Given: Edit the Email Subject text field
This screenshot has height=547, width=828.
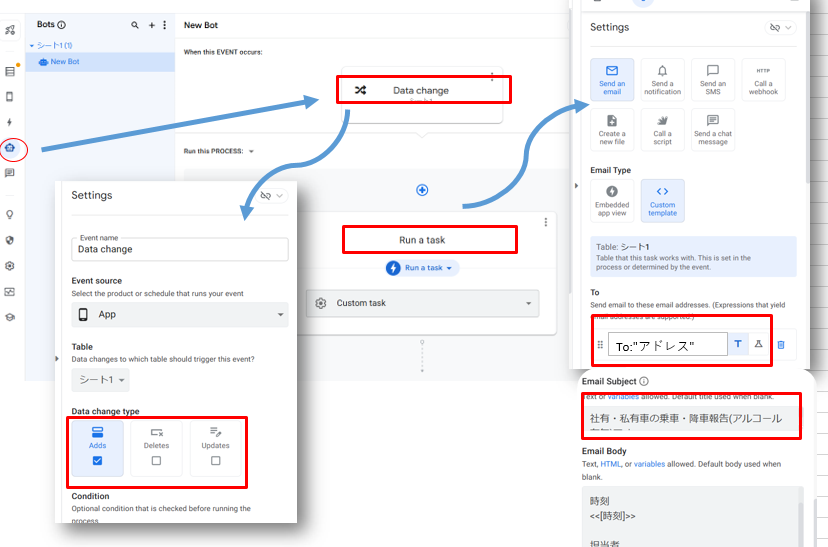Looking at the screenshot, I should (x=691, y=419).
